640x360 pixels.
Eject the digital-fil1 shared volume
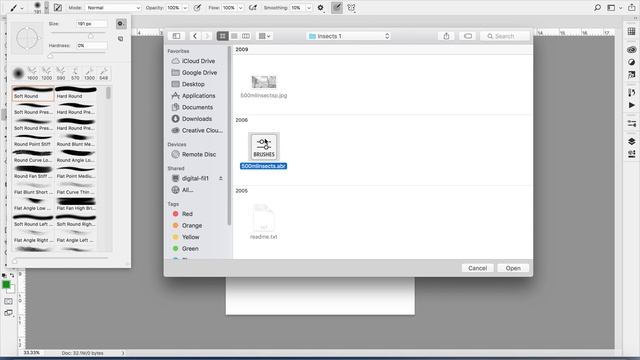tap(221, 178)
